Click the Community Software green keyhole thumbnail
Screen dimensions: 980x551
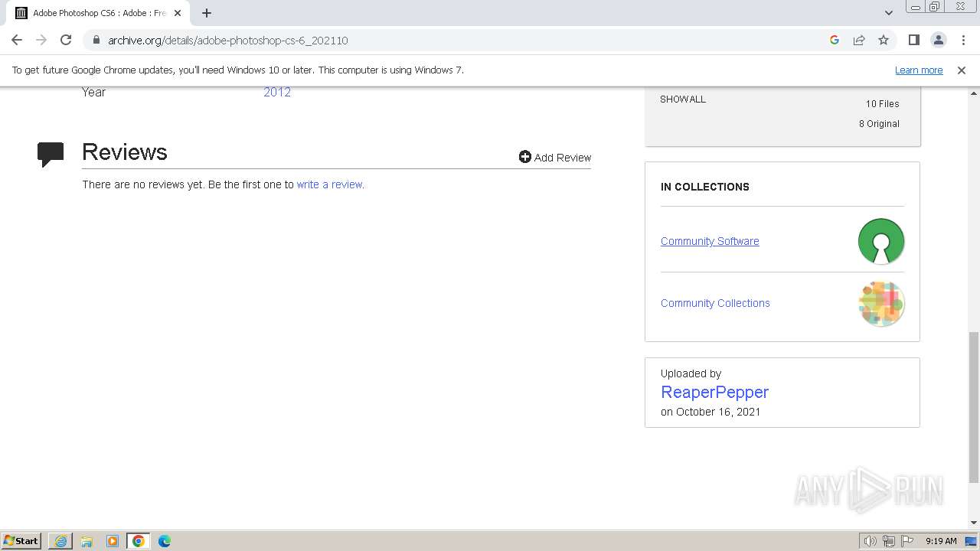click(881, 241)
